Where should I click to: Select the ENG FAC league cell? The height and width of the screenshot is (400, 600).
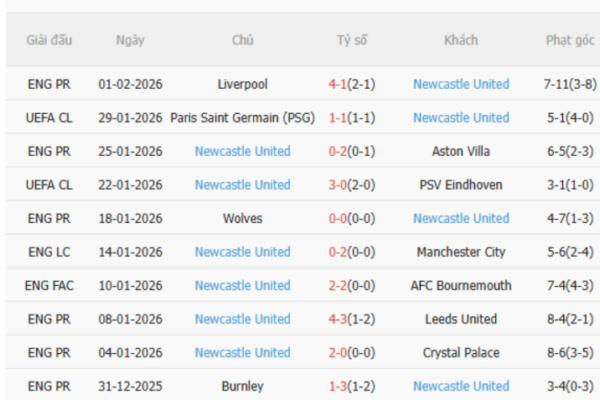[x=49, y=285]
